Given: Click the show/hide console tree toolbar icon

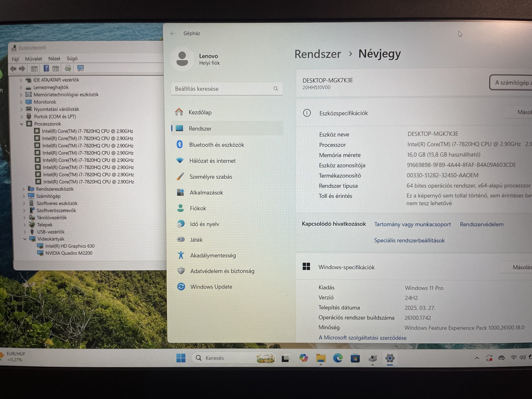Looking at the screenshot, I should click(x=34, y=68).
